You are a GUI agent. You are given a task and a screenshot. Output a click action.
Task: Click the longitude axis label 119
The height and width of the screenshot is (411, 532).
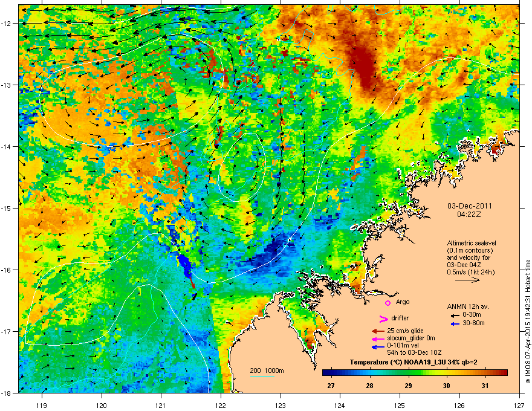[x=42, y=405]
